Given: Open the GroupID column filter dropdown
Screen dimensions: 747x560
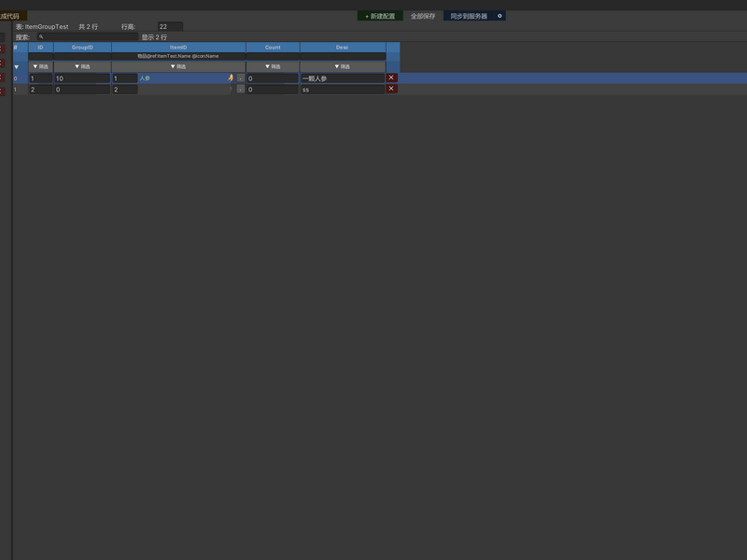Looking at the screenshot, I should pos(82,66).
